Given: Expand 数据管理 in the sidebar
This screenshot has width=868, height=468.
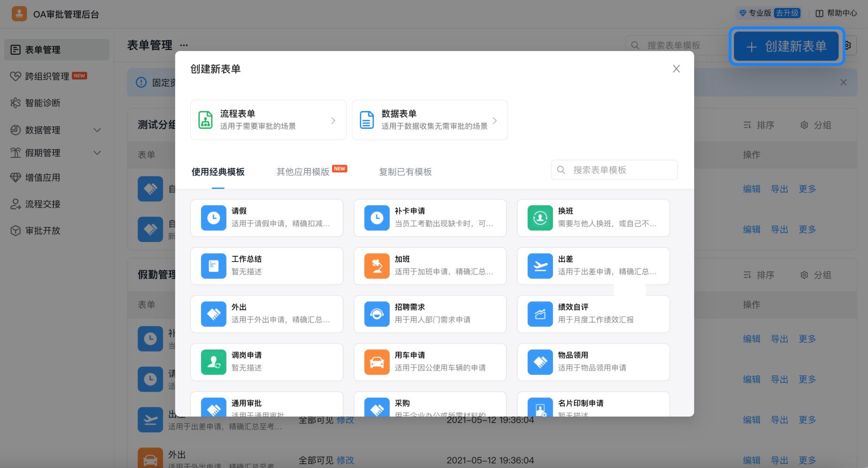Looking at the screenshot, I should click(x=97, y=130).
